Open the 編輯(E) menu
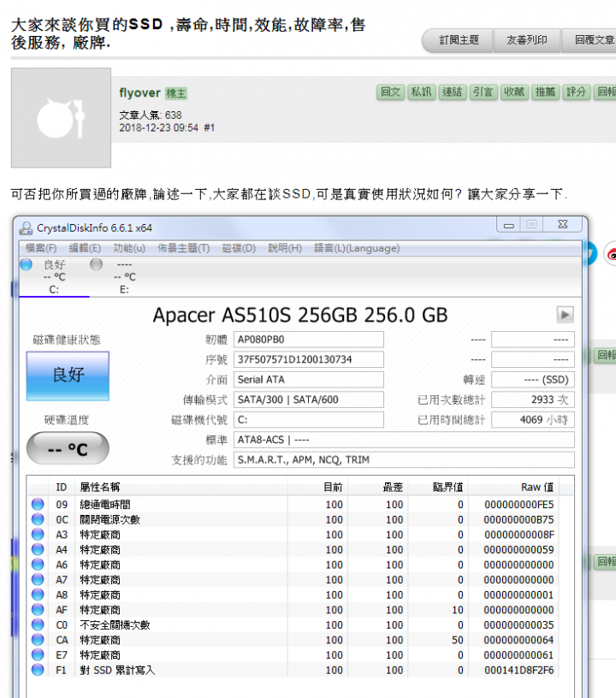Image resolution: width=616 pixels, height=698 pixels. (x=85, y=248)
